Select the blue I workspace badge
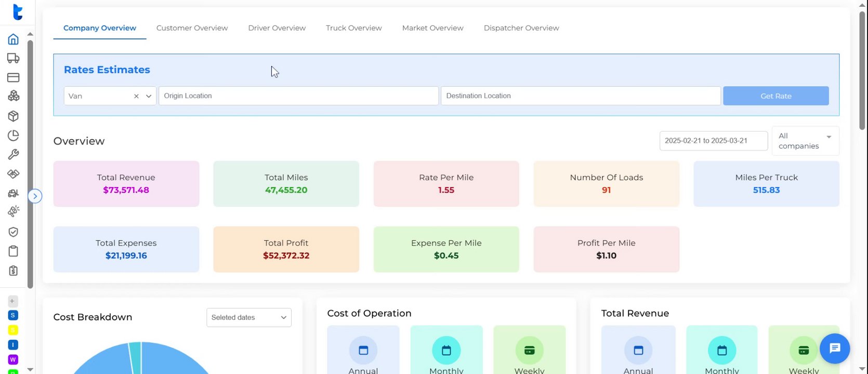The height and width of the screenshot is (374, 868). point(13,344)
